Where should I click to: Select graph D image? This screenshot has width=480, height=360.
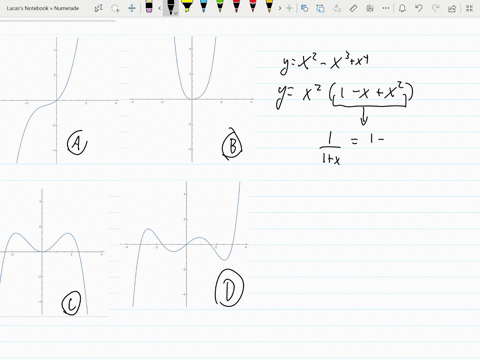(186, 244)
